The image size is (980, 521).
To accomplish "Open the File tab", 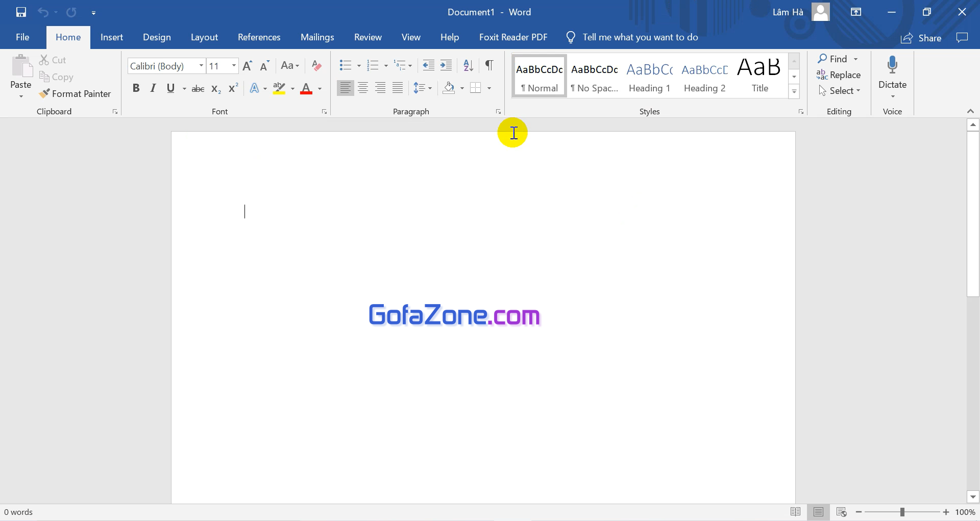I will point(22,37).
